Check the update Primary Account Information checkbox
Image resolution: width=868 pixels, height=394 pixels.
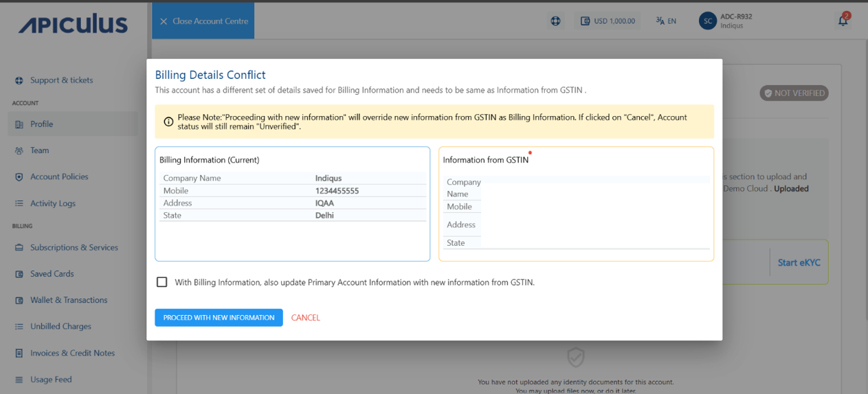pyautogui.click(x=162, y=282)
